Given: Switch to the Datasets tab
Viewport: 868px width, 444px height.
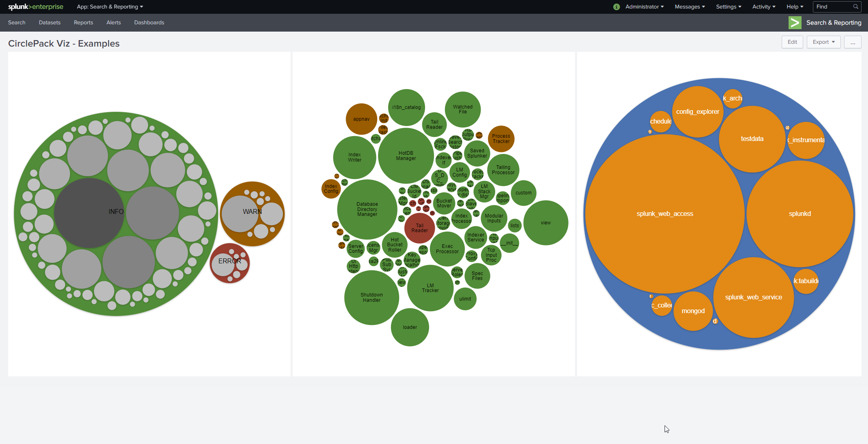Looking at the screenshot, I should [x=49, y=23].
